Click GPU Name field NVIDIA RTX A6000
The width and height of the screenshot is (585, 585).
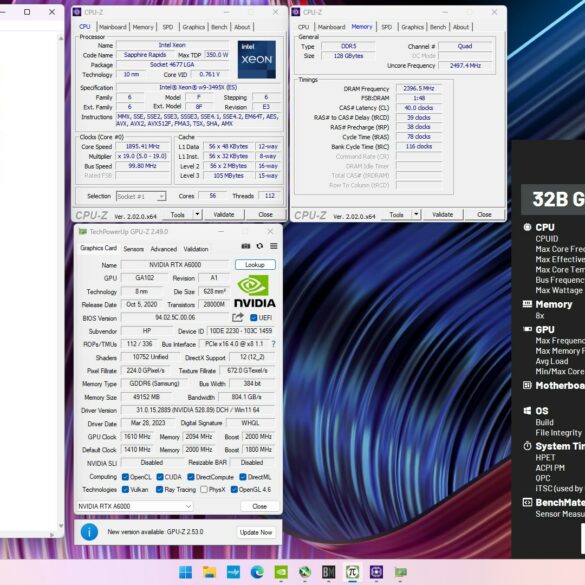(175, 265)
